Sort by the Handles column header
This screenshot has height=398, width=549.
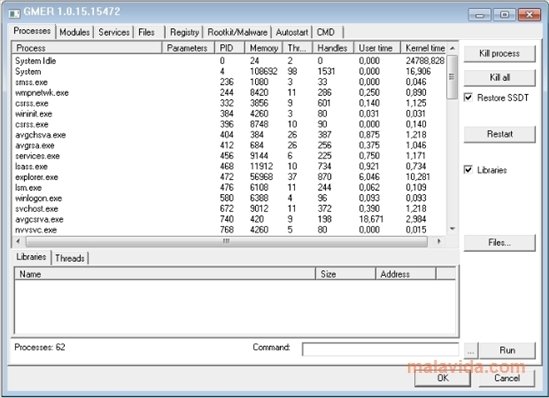[x=333, y=48]
